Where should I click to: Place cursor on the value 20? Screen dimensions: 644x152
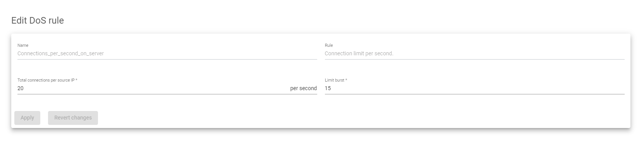tap(21, 88)
